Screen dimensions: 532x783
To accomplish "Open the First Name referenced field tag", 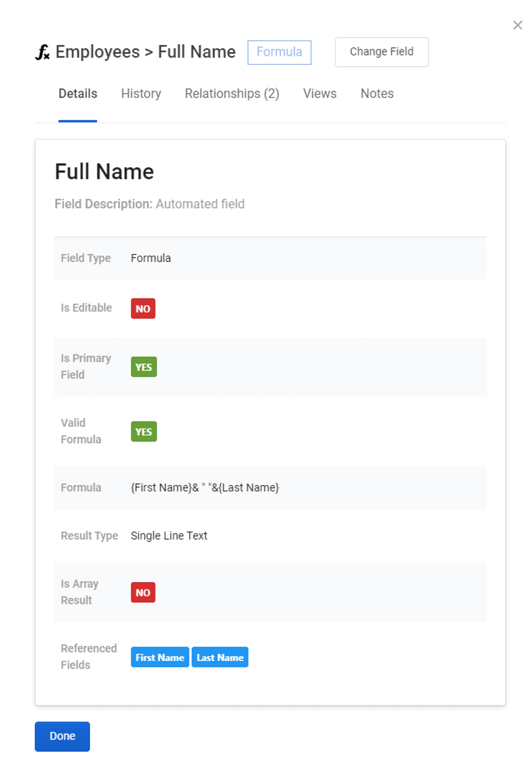I will [x=160, y=657].
